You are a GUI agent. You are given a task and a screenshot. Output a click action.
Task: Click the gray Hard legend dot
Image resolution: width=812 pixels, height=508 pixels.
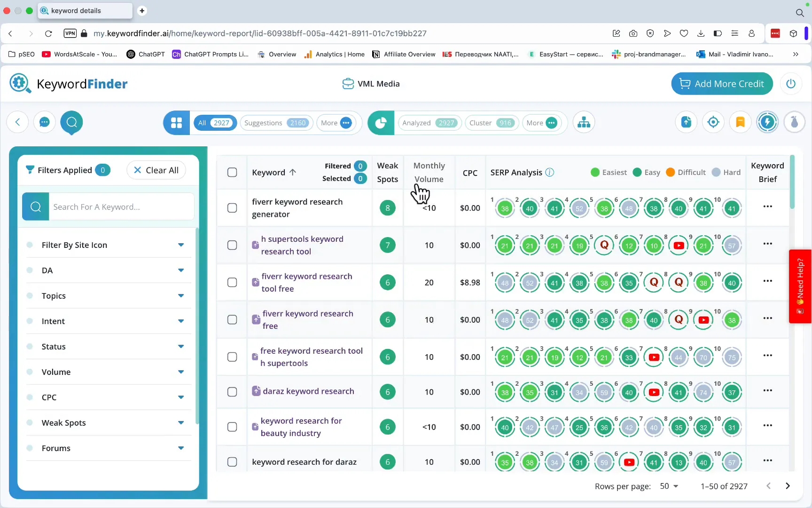[x=716, y=173]
